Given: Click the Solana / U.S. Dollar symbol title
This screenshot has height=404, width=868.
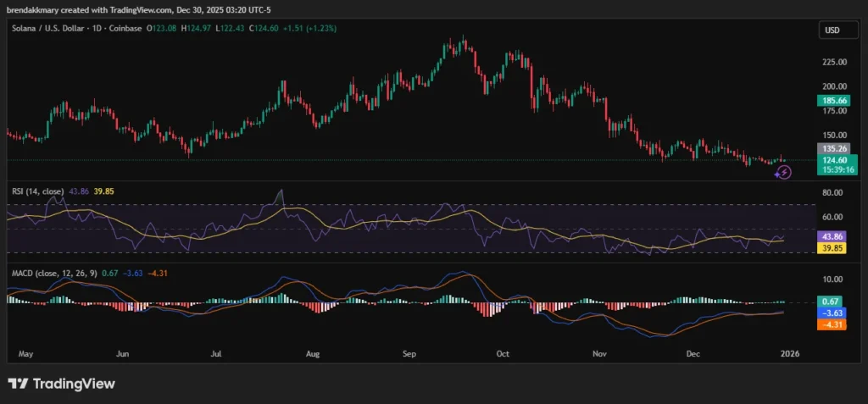Looking at the screenshot, I should [x=46, y=30].
